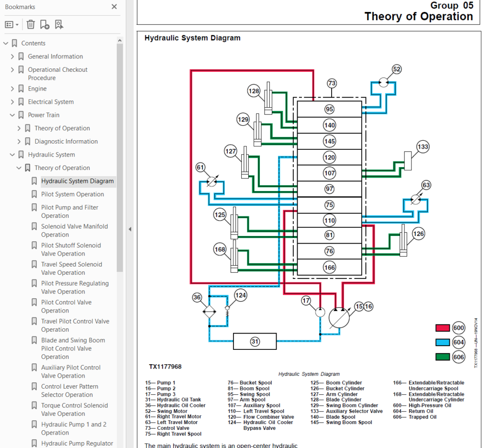Viewport: 490px width, 448px height.
Task: Click the 'Hydraulic System Diagram' page heading
Action: coord(192,38)
